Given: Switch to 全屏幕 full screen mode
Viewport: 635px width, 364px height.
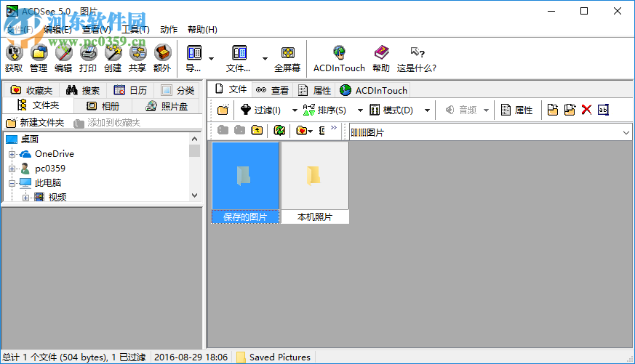Looking at the screenshot, I should 287,59.
